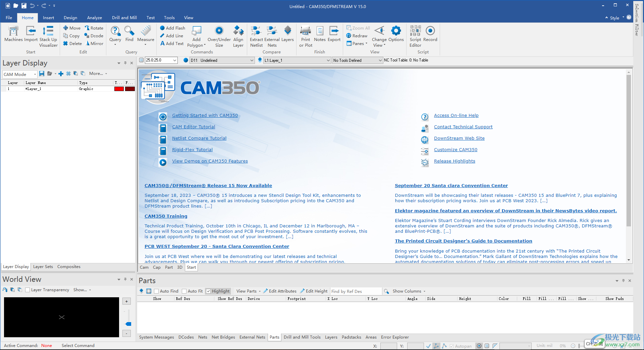
Task: Enable Auto Find checkbox
Action: pos(156,291)
